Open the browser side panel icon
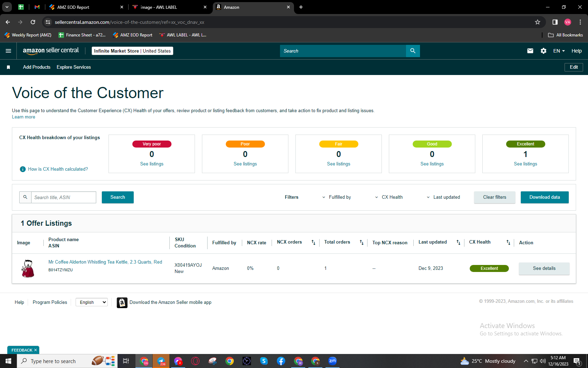Image resolution: width=588 pixels, height=368 pixels. [x=555, y=22]
